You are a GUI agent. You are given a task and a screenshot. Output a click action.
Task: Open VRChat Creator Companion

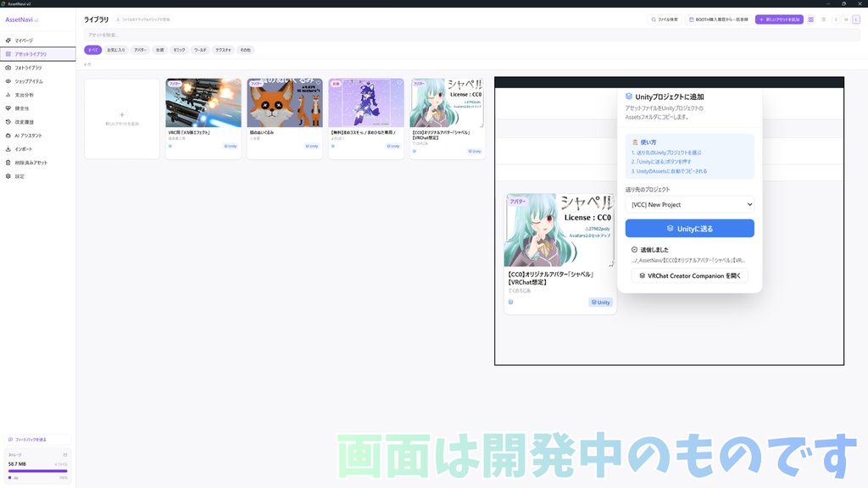point(689,275)
